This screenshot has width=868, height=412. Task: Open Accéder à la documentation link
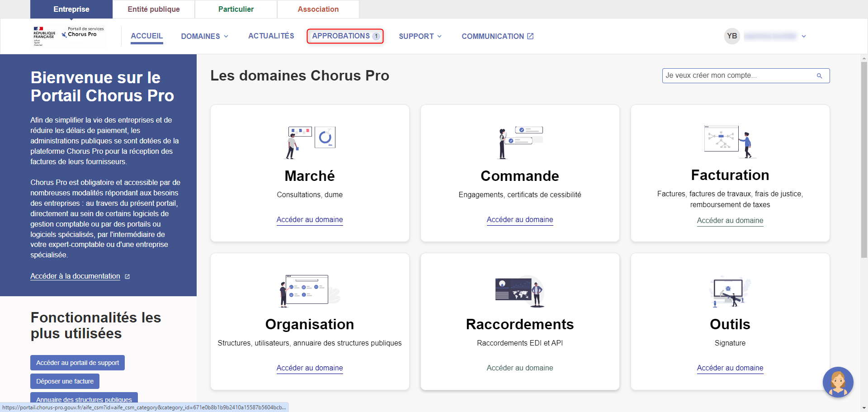pyautogui.click(x=75, y=276)
